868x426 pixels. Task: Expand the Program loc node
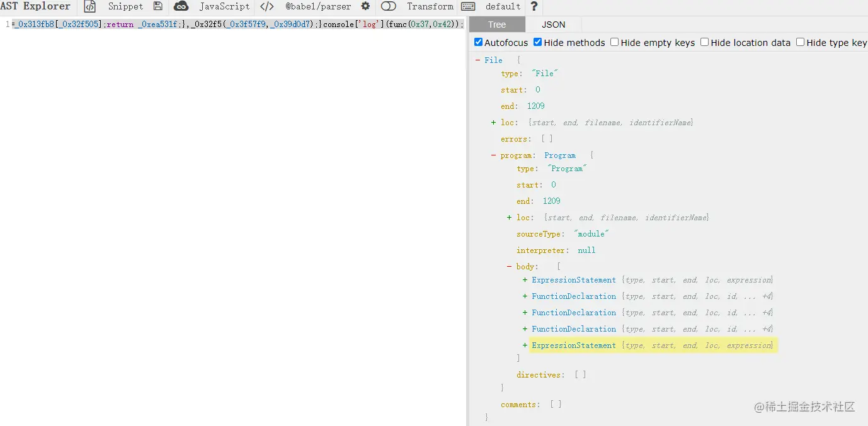click(510, 218)
